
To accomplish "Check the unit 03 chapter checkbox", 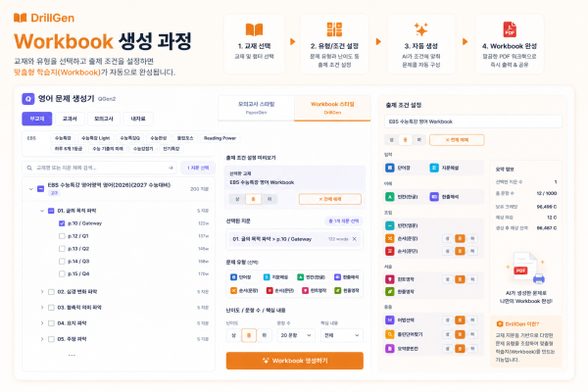I will [x=51, y=308].
